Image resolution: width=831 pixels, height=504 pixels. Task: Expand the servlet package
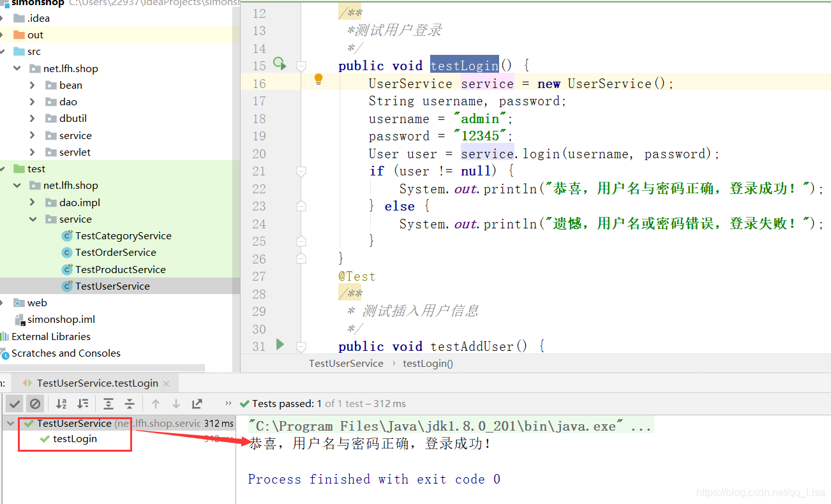[33, 152]
